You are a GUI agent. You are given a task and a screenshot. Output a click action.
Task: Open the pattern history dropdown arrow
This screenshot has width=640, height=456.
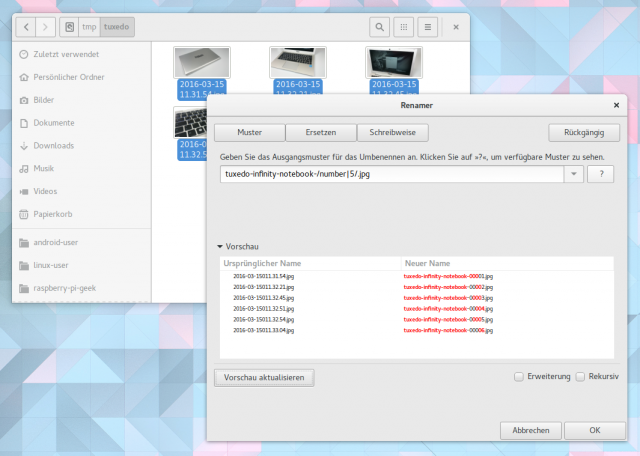pos(574,174)
